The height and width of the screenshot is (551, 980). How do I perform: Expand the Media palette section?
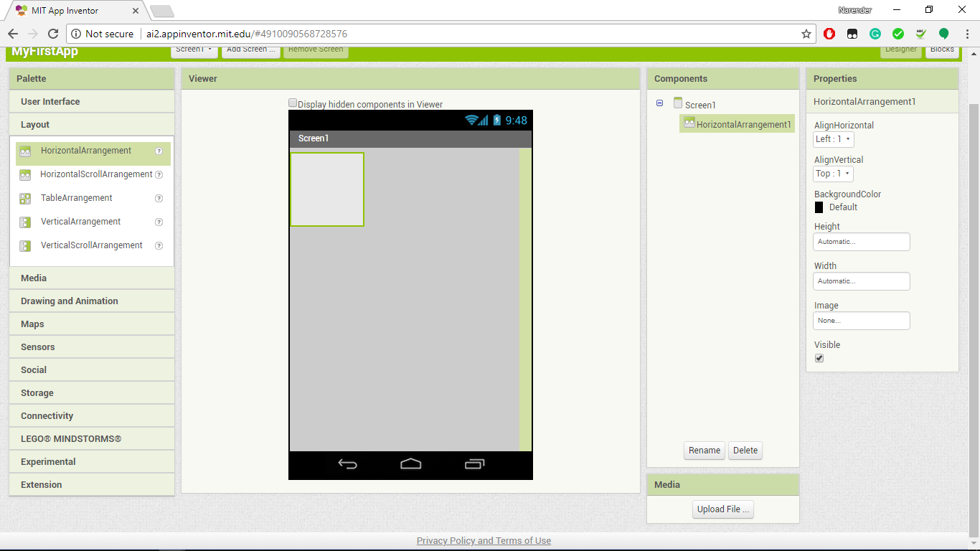click(92, 278)
